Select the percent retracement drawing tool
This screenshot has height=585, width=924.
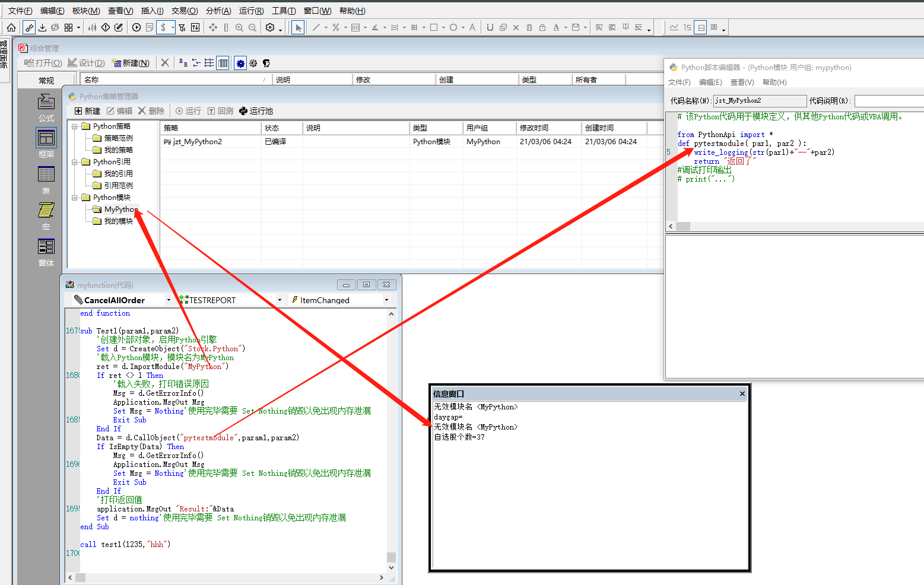coord(336,27)
